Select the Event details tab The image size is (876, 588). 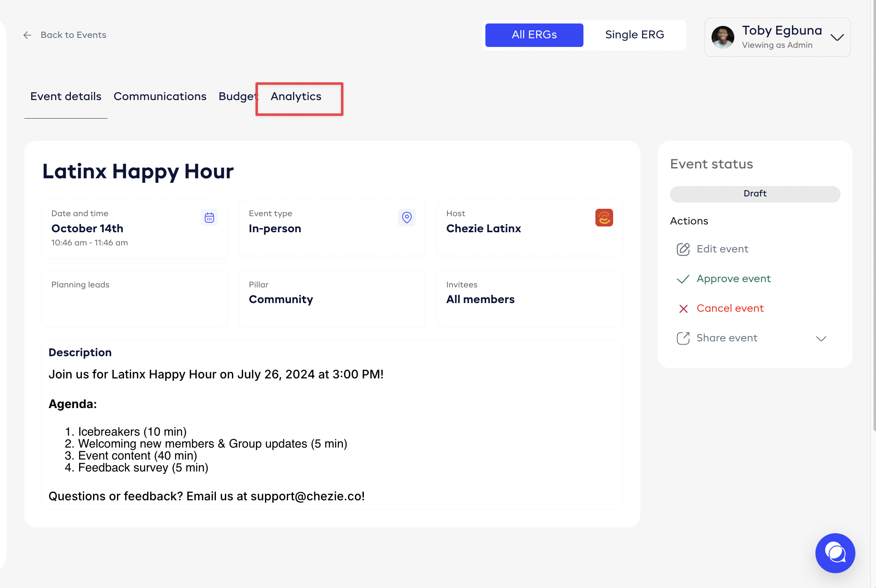pyautogui.click(x=66, y=96)
